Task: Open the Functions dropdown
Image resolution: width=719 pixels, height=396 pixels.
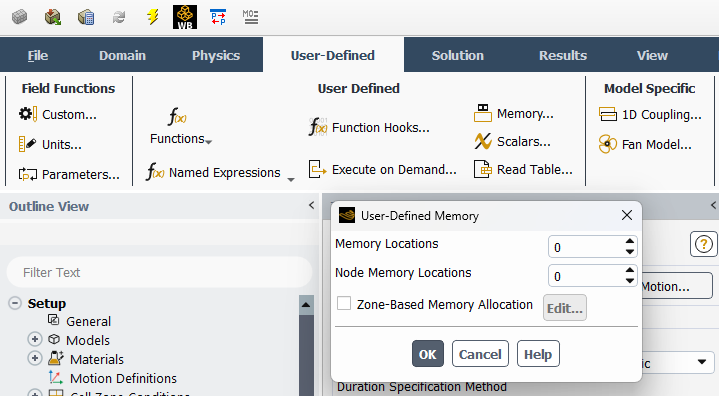Action: [x=181, y=126]
